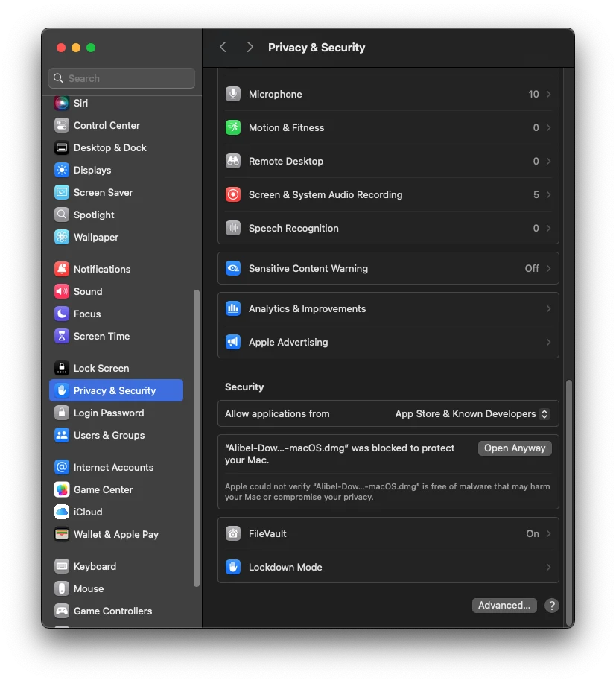
Task: Click Open Anyway button
Action: [x=515, y=448]
